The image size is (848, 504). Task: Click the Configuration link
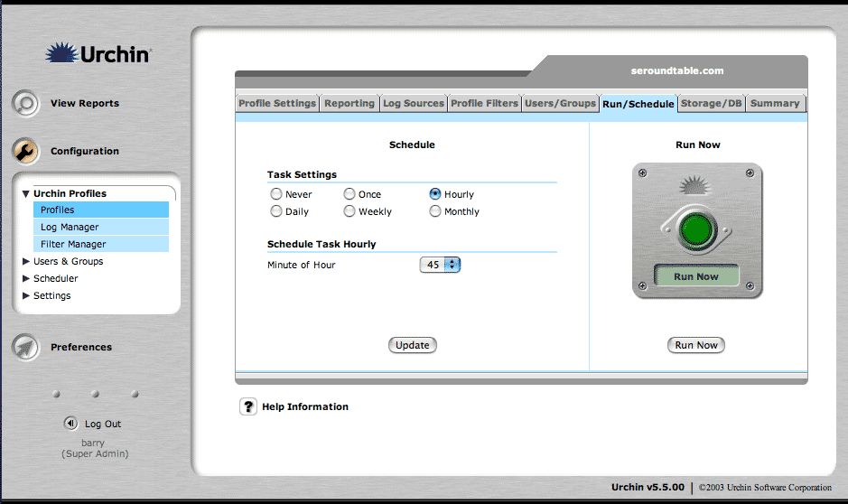pos(85,152)
